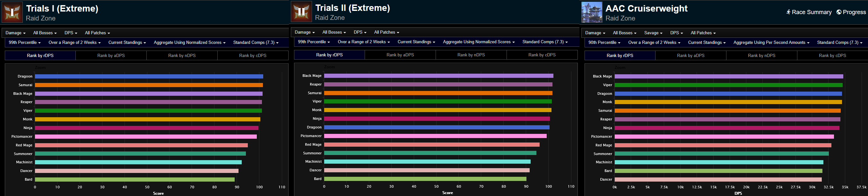Click the Bard bar in Trials I chart
The width and height of the screenshot is (868, 196).
pyautogui.click(x=135, y=180)
